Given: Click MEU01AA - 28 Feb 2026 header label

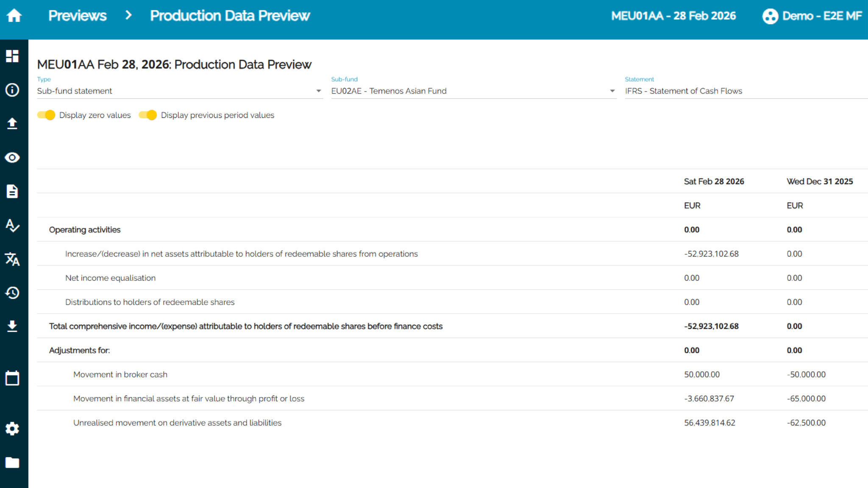Looking at the screenshot, I should (x=673, y=16).
